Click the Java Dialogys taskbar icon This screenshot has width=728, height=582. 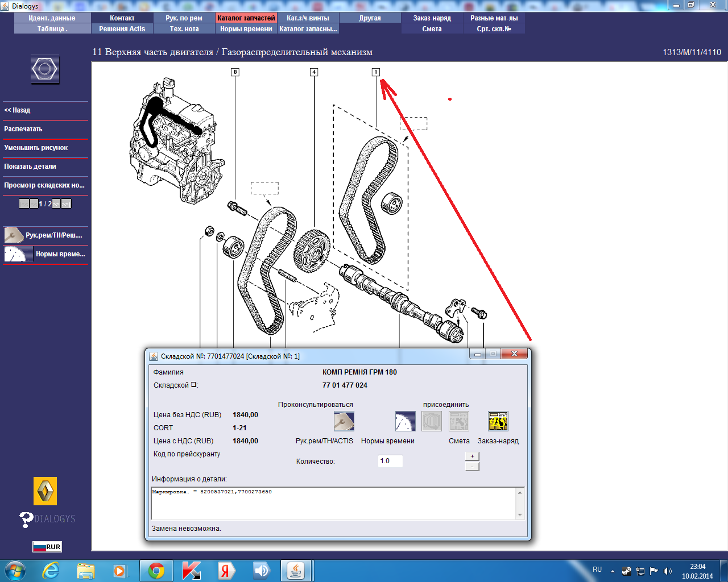tap(296, 571)
